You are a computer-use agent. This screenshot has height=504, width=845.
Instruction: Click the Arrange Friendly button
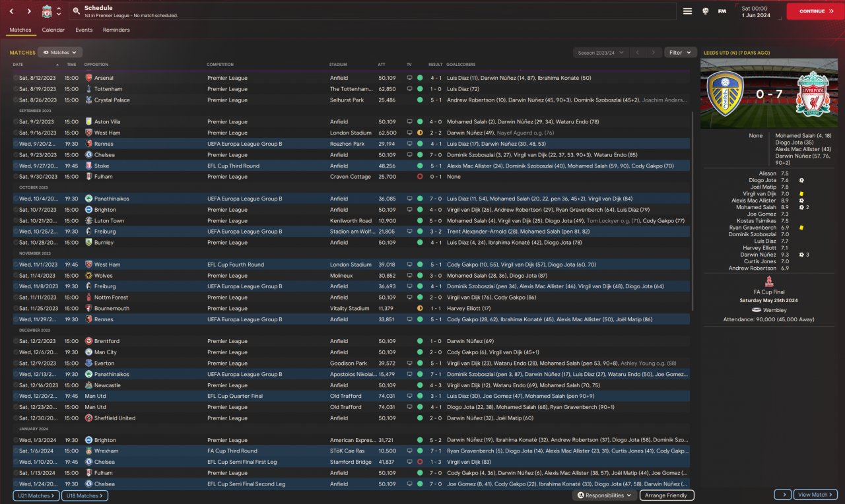[x=666, y=495]
